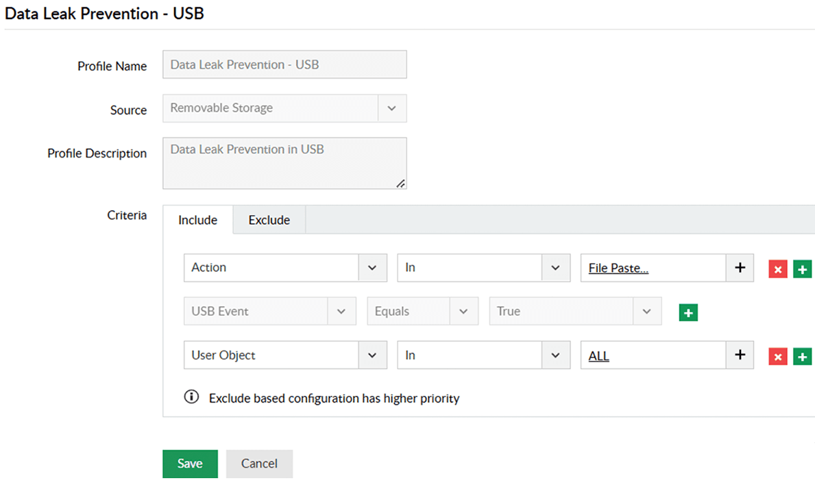
Task: Open the Source dropdown
Action: coord(392,108)
